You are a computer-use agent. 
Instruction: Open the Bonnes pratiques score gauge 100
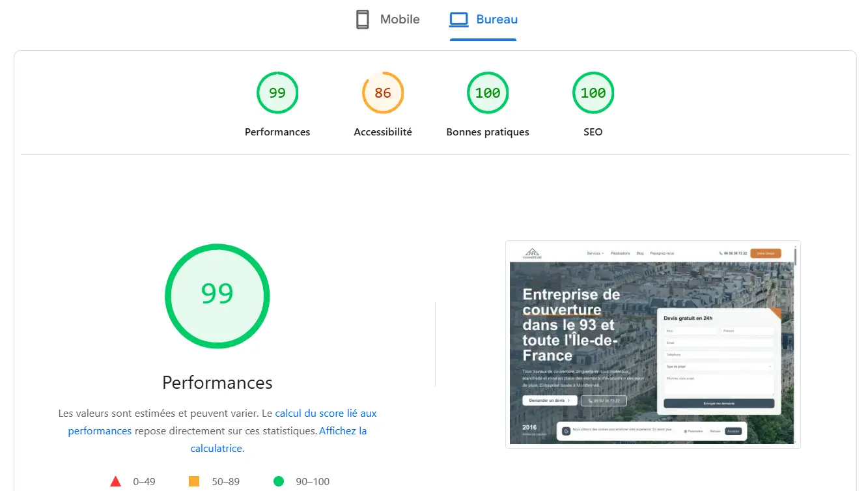[x=488, y=92]
